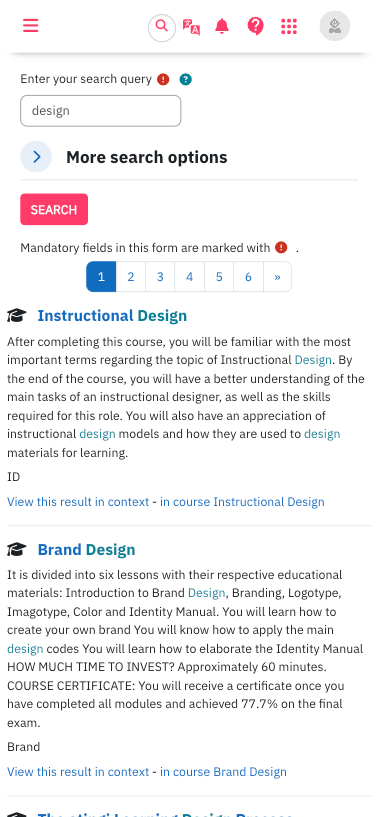The width and height of the screenshot is (377, 817).
Task: Click the search magnifier icon in header
Action: (162, 28)
